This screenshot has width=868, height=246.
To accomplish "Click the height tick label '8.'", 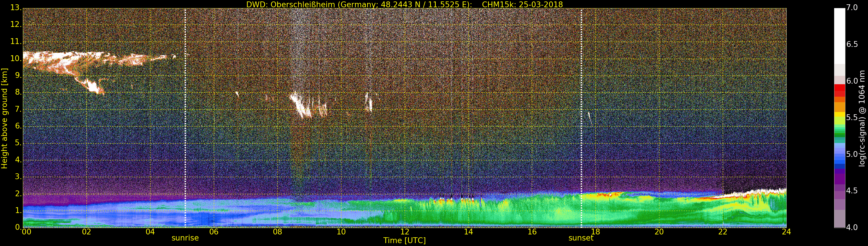I will [18, 92].
